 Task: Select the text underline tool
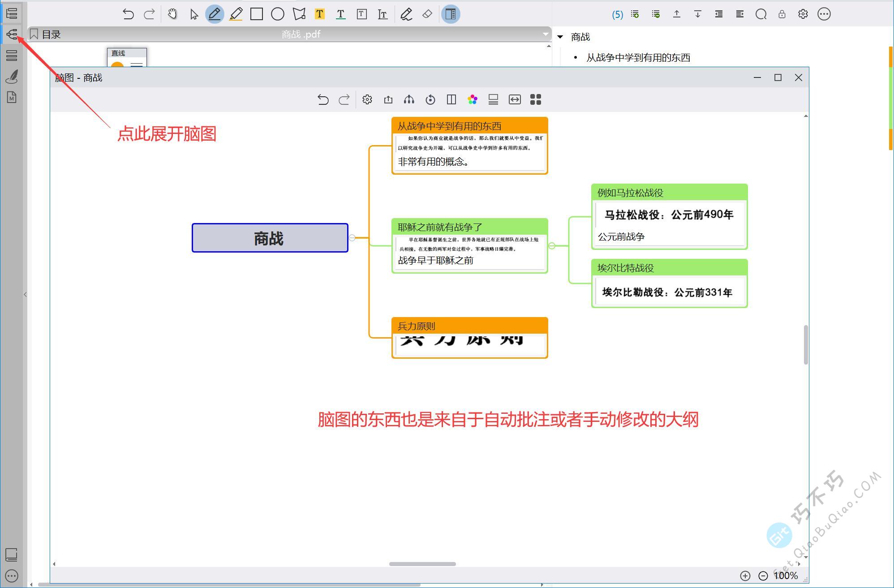point(340,14)
